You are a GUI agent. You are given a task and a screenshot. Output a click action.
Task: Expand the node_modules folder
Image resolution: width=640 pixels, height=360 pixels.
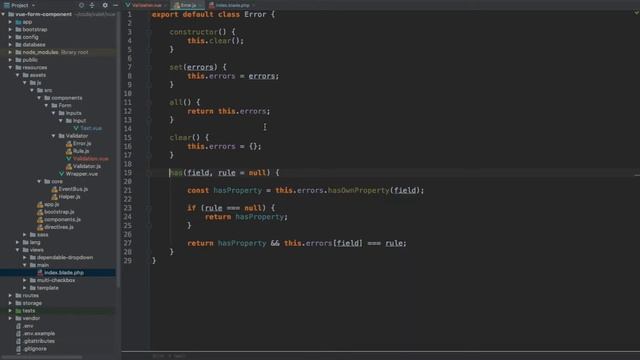pyautogui.click(x=10, y=52)
